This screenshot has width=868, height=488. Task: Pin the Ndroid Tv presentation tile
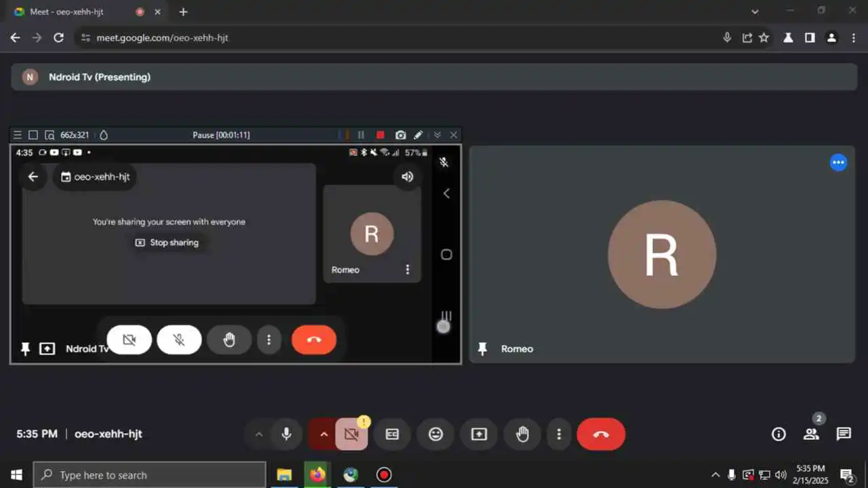(25, 348)
